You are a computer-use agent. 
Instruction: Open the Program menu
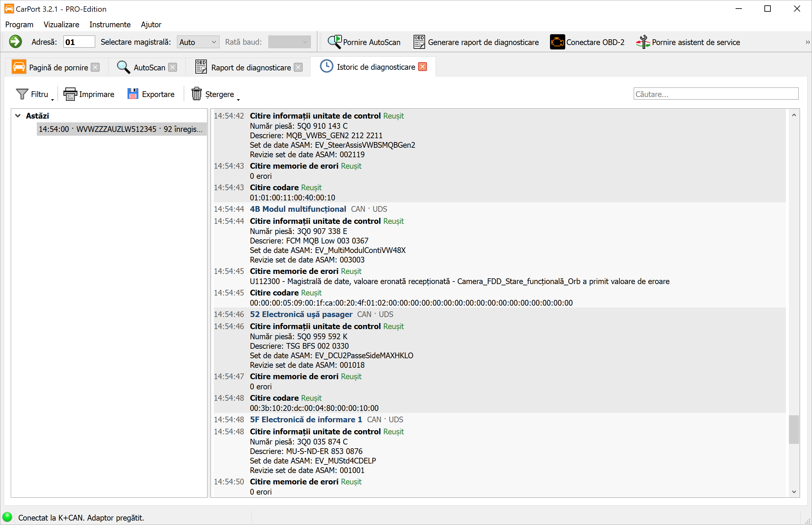[x=19, y=24]
